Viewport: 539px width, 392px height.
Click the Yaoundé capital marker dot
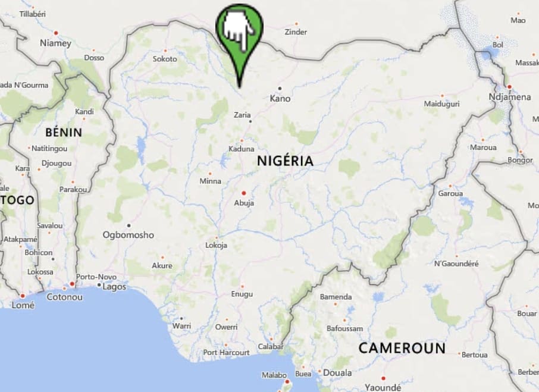pyautogui.click(x=383, y=378)
